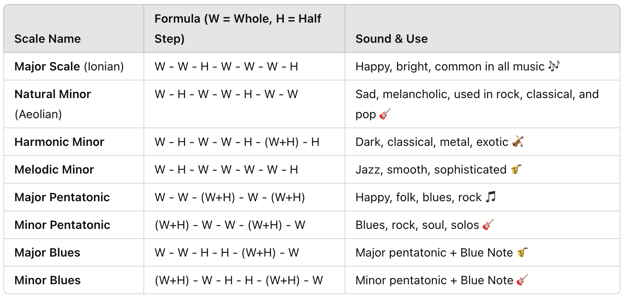This screenshot has height=301, width=644.
Task: Click the guitar emoji in Minor Pentatonic row
Action: tap(488, 225)
